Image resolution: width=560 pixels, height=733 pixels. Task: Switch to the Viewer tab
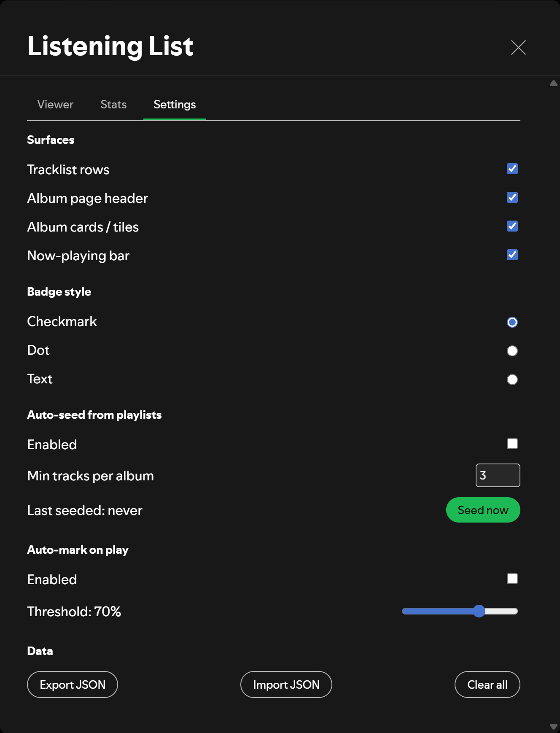55,105
